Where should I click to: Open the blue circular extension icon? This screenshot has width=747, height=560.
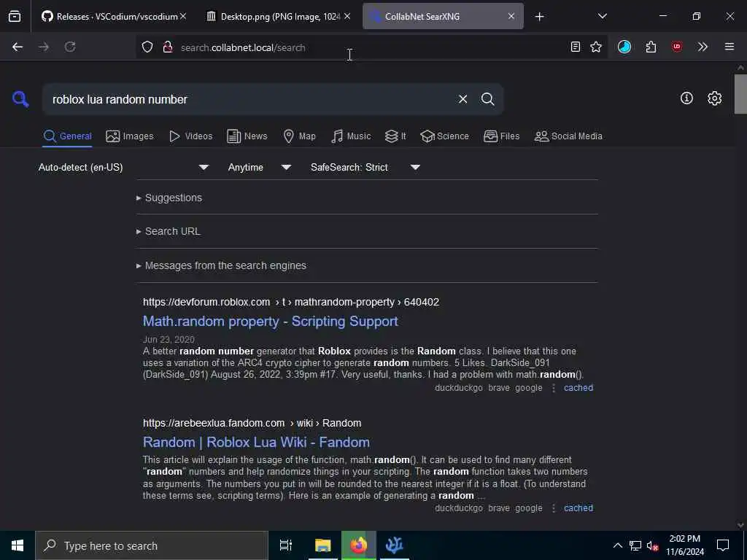pos(624,47)
